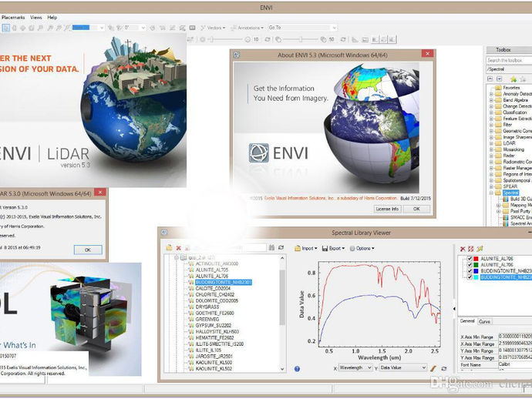The width and height of the screenshot is (532, 399).
Task: Reset the slider with refresh icon after 10
Action: [268, 39]
